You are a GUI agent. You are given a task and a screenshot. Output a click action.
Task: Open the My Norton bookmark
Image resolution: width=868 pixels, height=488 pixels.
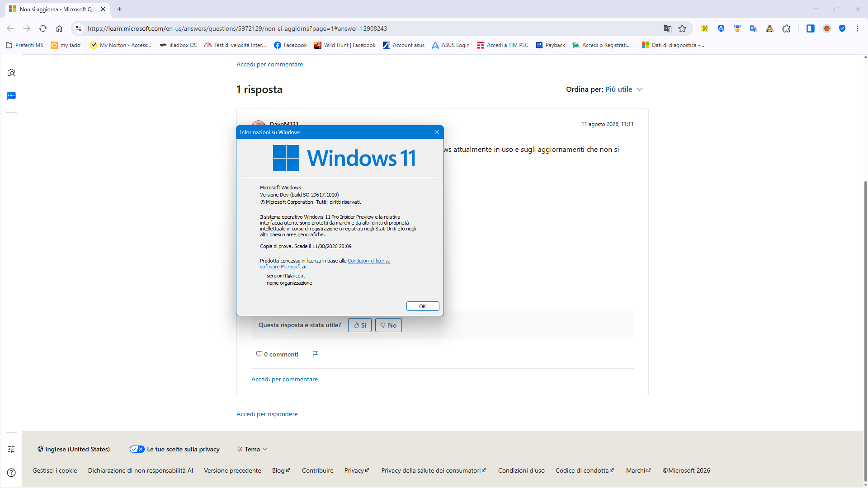pyautogui.click(x=121, y=45)
